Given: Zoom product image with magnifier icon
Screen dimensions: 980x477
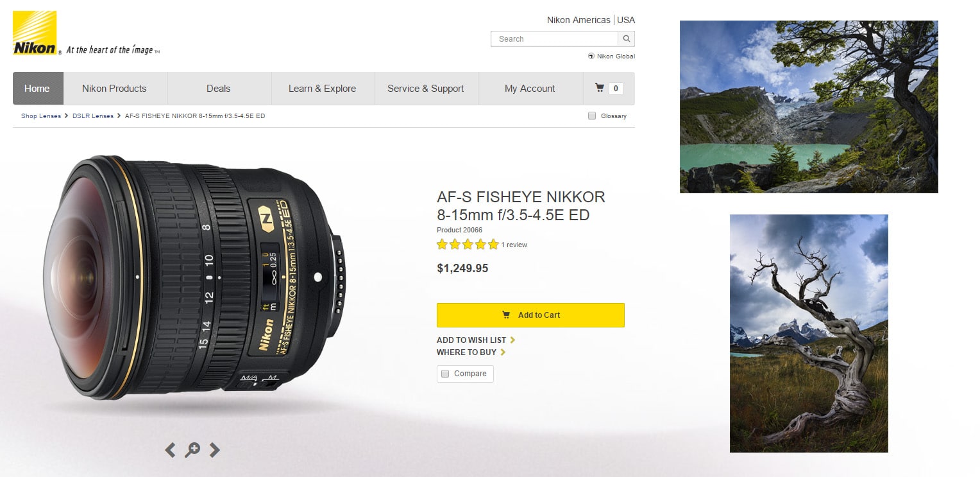Looking at the screenshot, I should point(192,450).
